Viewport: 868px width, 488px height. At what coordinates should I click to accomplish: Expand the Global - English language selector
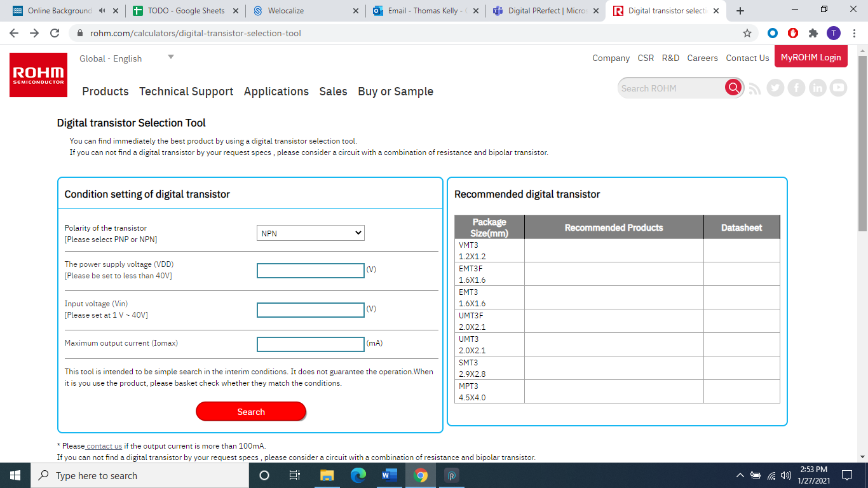(x=170, y=57)
